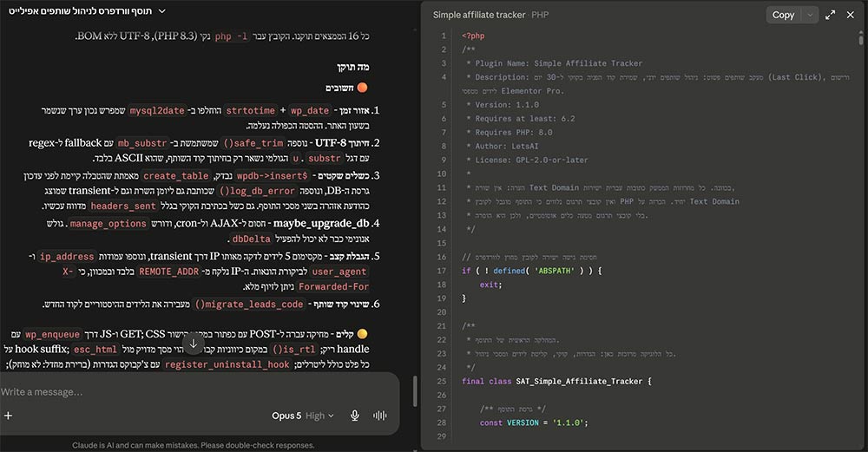Image resolution: width=868 pixels, height=452 pixels.
Task: Expand the artifact panel to fullscreen
Action: [830, 15]
